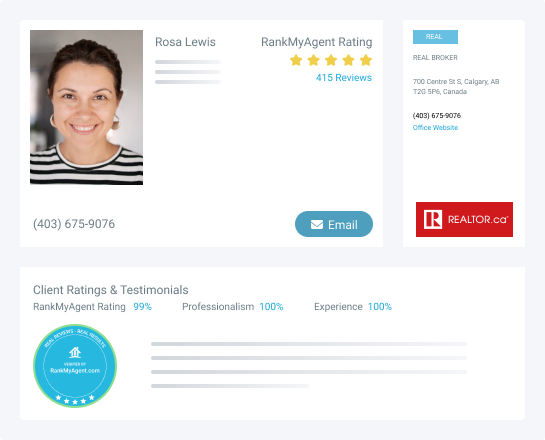The image size is (545, 440).
Task: Click the Client Ratings & Testimonials heading
Action: tap(111, 290)
